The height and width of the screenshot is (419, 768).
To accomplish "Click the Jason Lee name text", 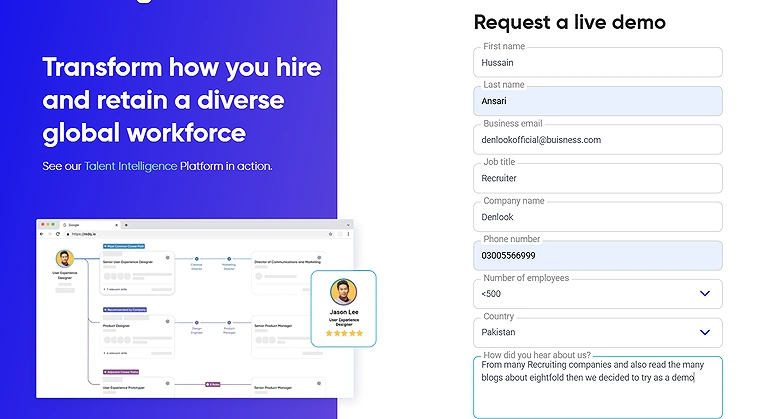I will (344, 312).
